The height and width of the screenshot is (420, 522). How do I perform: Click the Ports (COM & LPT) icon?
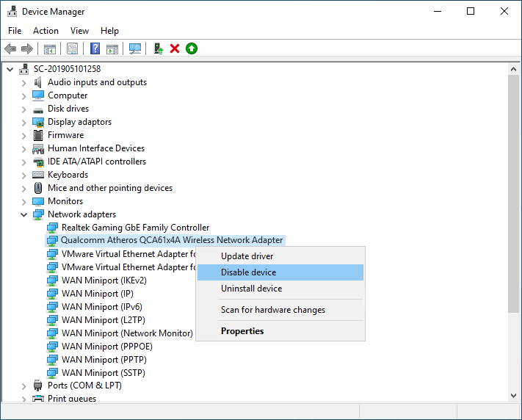[x=38, y=385]
